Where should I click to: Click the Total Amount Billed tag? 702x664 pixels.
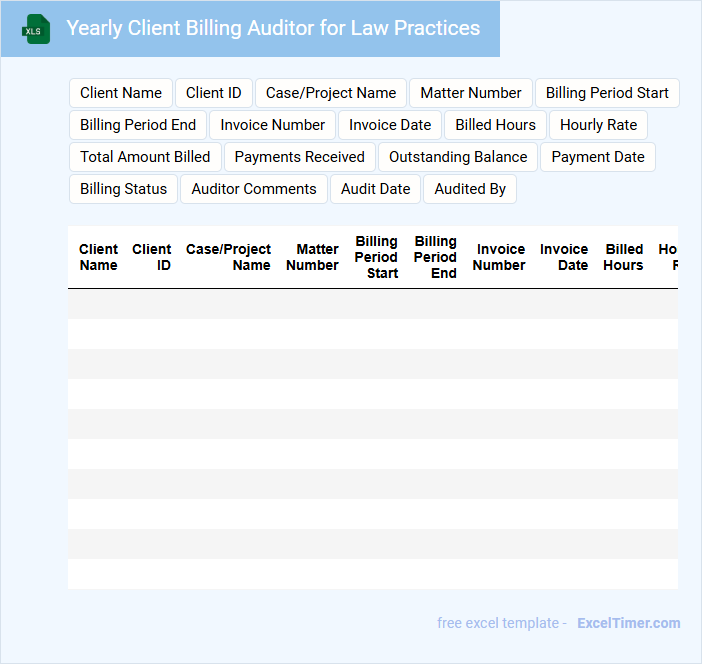click(145, 157)
